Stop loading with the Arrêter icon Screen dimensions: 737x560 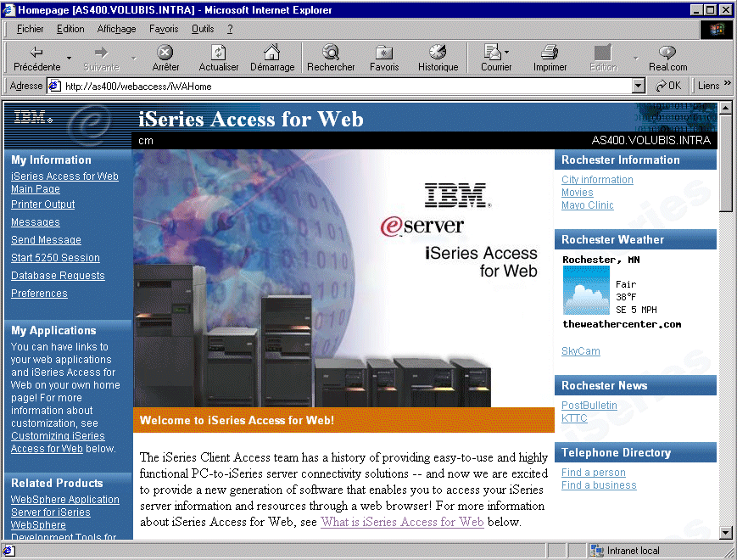[x=165, y=58]
